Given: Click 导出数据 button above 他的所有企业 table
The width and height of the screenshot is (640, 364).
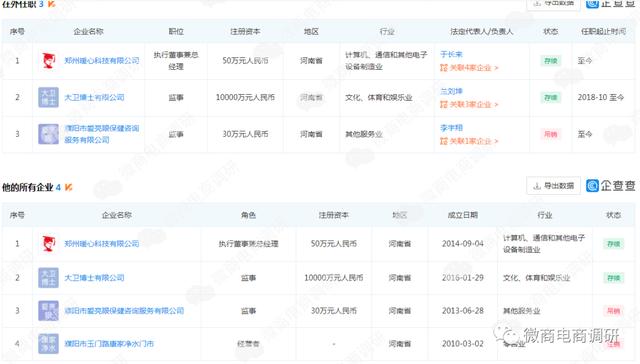Looking at the screenshot, I should [x=553, y=186].
